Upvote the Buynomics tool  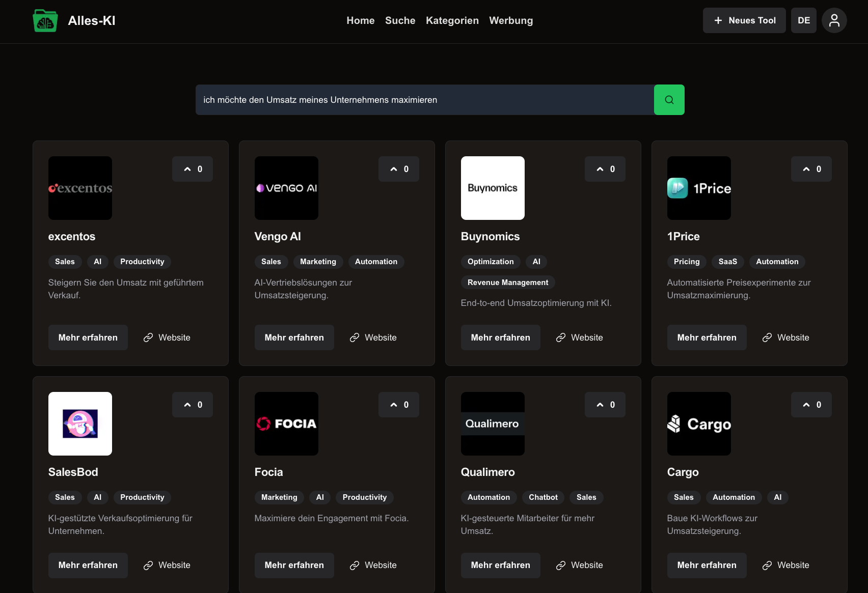[605, 169]
